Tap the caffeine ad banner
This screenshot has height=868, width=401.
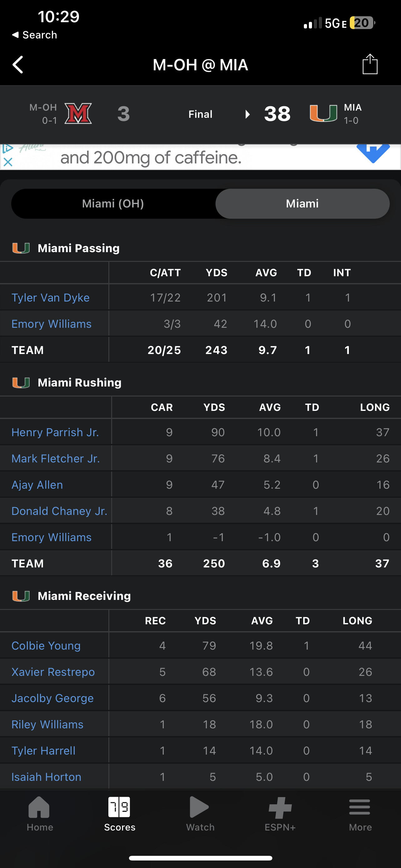(151, 157)
